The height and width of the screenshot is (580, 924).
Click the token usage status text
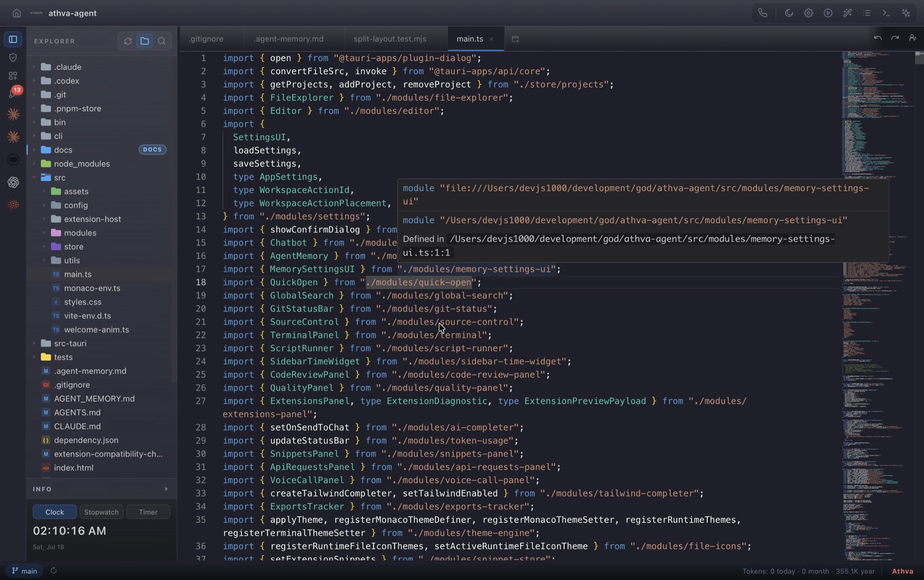click(x=808, y=571)
